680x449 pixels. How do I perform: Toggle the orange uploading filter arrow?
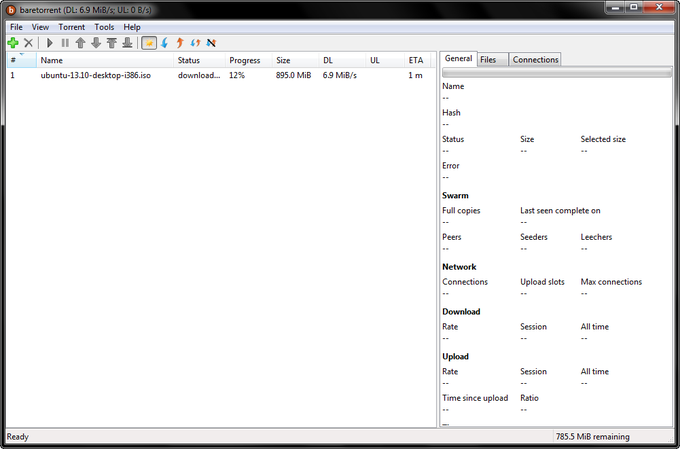point(180,43)
